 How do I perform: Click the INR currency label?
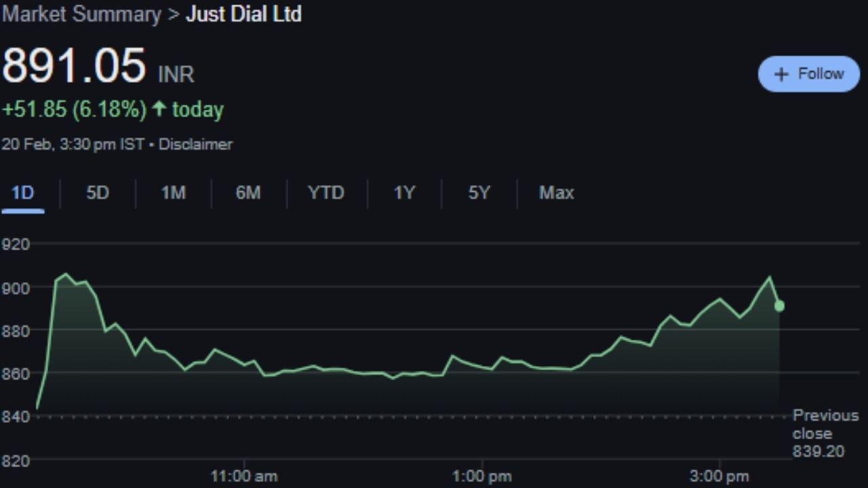point(176,75)
